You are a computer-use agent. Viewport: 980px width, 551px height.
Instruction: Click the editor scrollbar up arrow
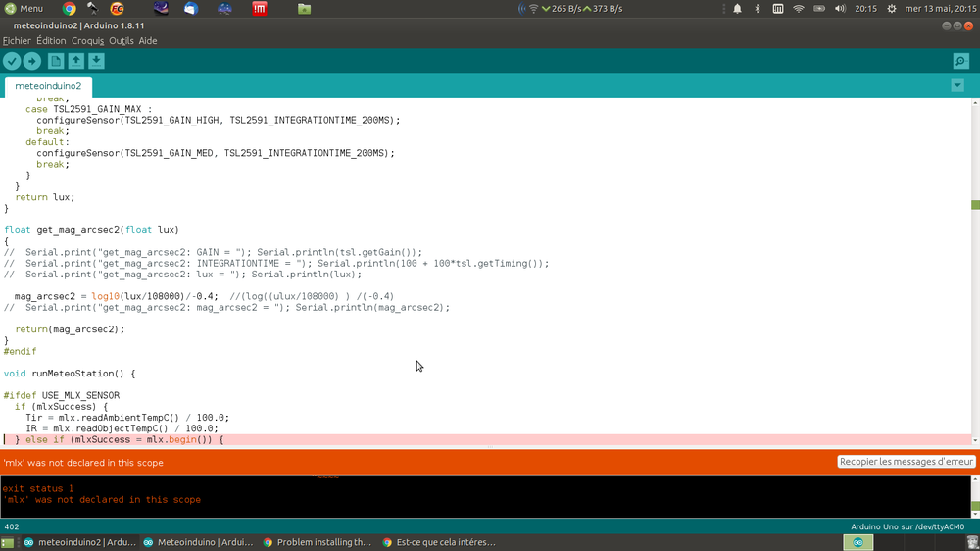pos(975,103)
